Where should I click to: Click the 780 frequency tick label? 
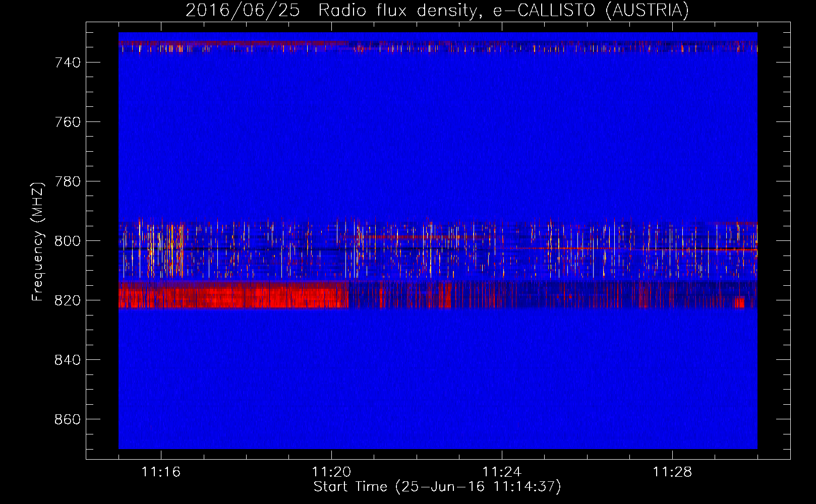pos(68,181)
